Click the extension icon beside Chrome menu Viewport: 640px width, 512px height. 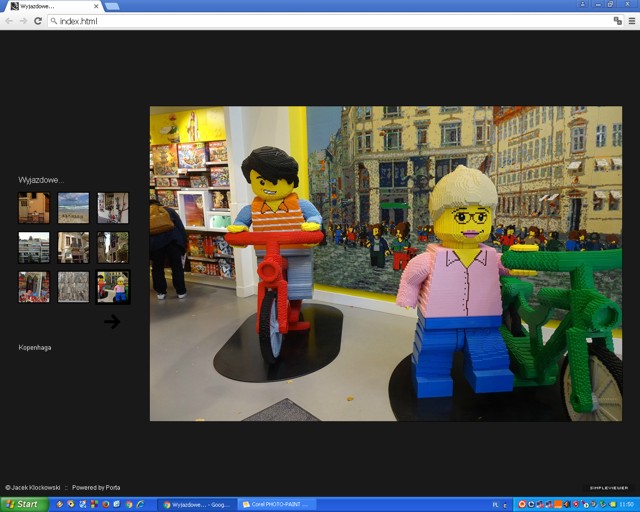click(617, 20)
